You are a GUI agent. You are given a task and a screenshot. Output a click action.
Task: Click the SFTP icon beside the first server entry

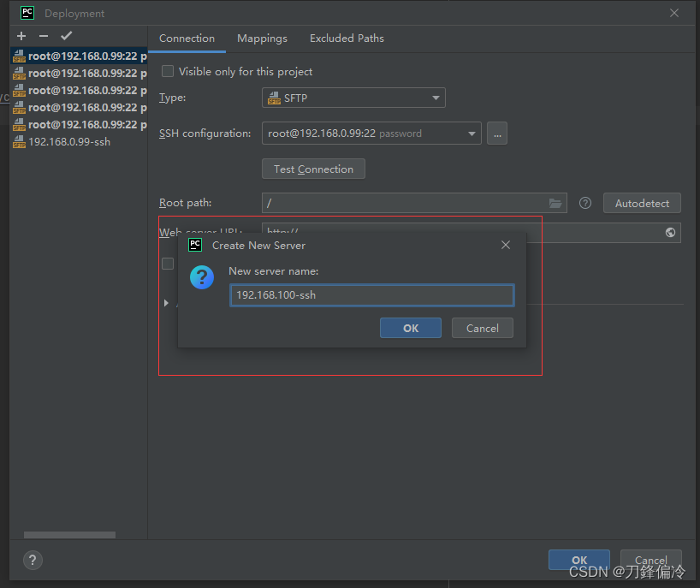click(x=18, y=56)
